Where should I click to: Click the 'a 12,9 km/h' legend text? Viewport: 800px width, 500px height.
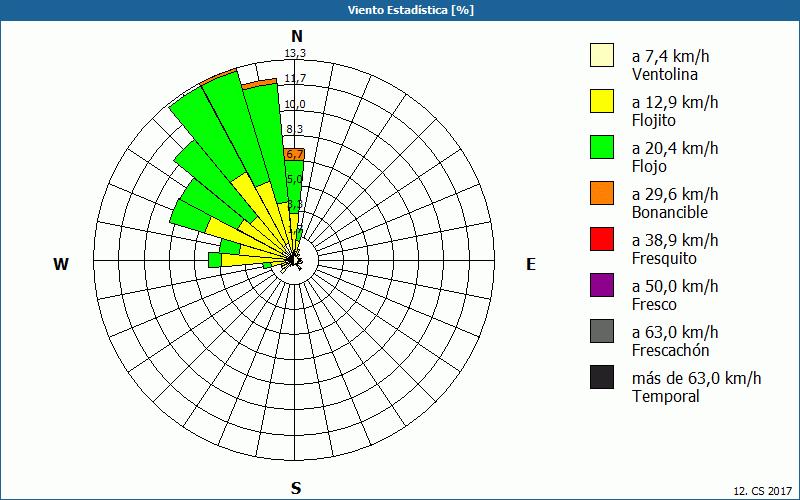675,102
